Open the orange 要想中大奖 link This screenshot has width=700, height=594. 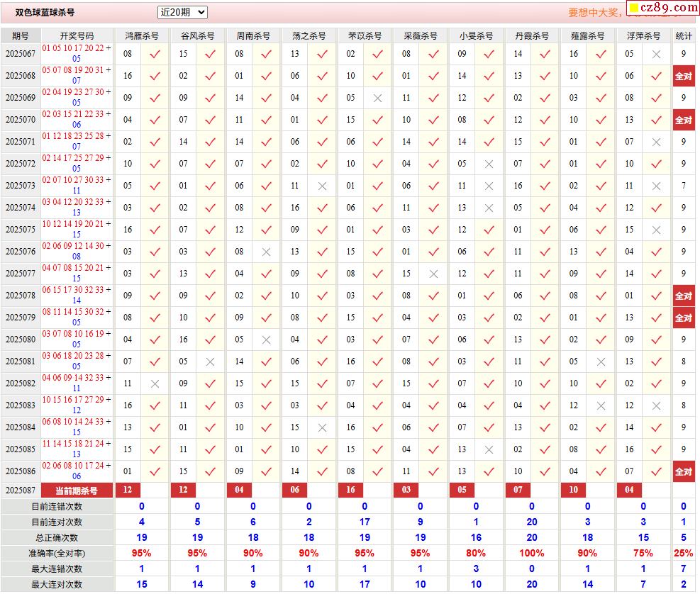pos(594,13)
